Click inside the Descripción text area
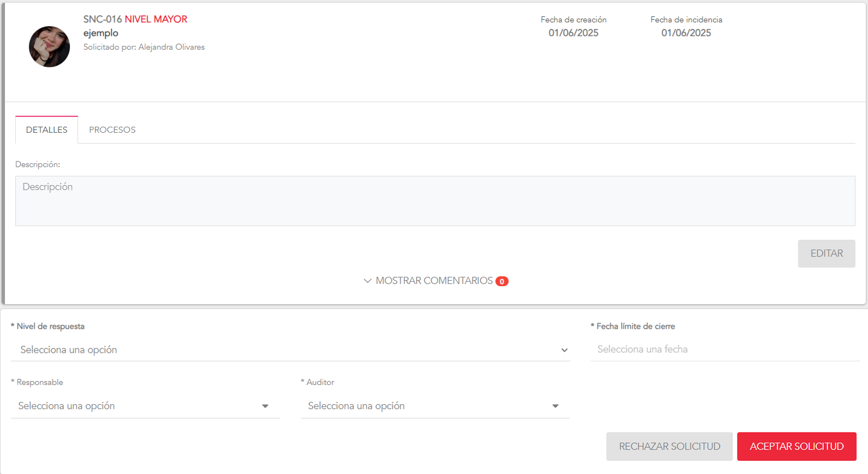The height and width of the screenshot is (474, 868). (435, 201)
